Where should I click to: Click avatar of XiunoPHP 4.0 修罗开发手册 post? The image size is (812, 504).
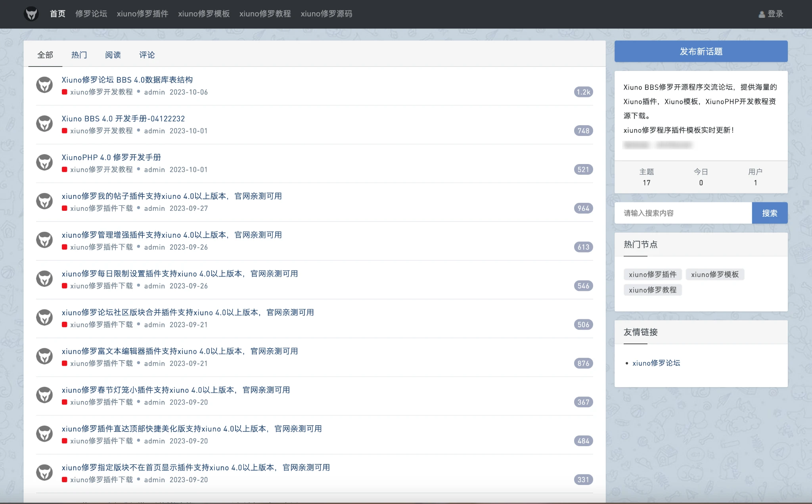pyautogui.click(x=44, y=162)
